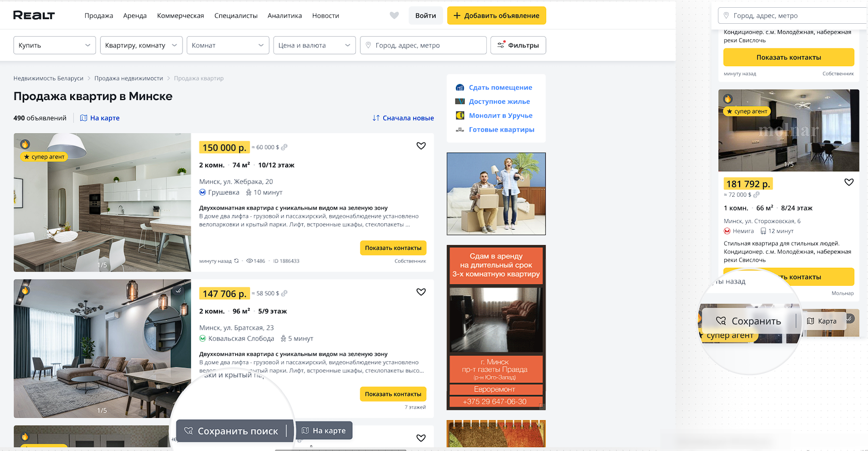Open Коммерческая menu

[x=181, y=16]
